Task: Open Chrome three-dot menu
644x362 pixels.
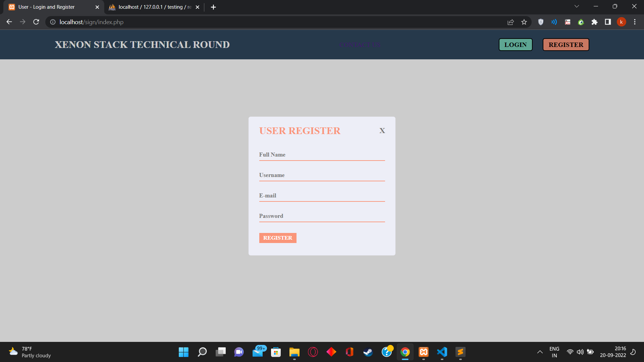Action: click(x=635, y=22)
